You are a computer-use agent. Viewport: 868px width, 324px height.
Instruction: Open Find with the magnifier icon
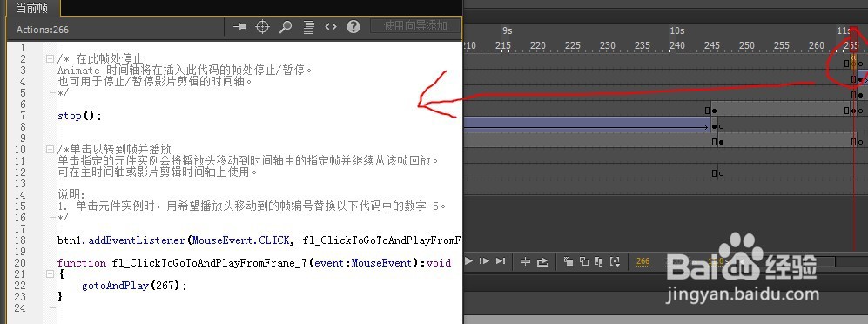285,27
